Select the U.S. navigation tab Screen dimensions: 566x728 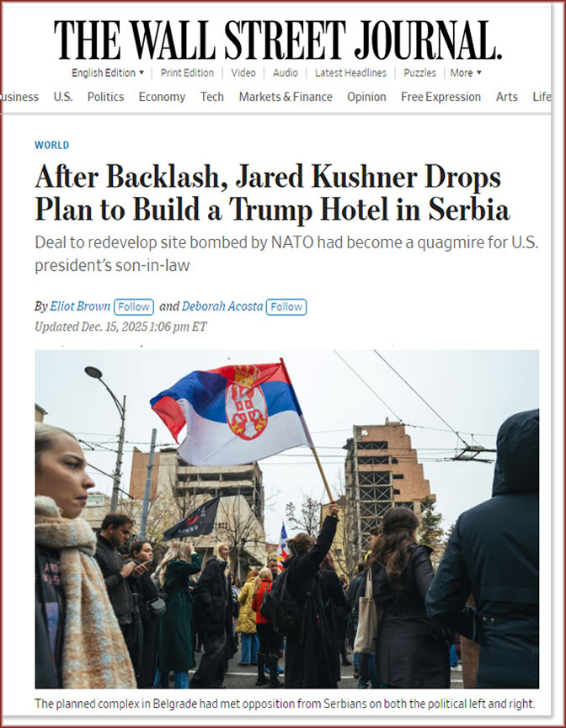pyautogui.click(x=62, y=97)
